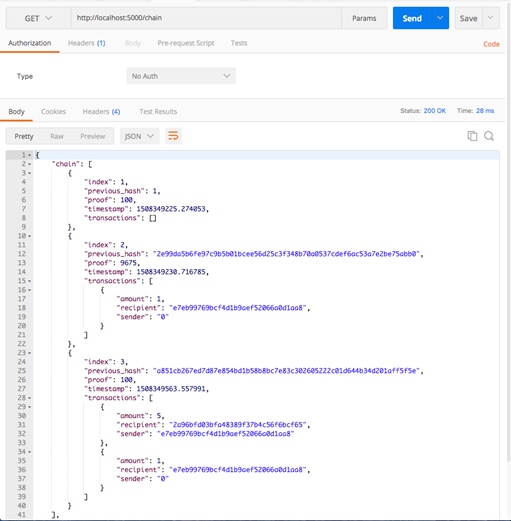Open the Tests tab
511x521 pixels.
click(x=239, y=43)
